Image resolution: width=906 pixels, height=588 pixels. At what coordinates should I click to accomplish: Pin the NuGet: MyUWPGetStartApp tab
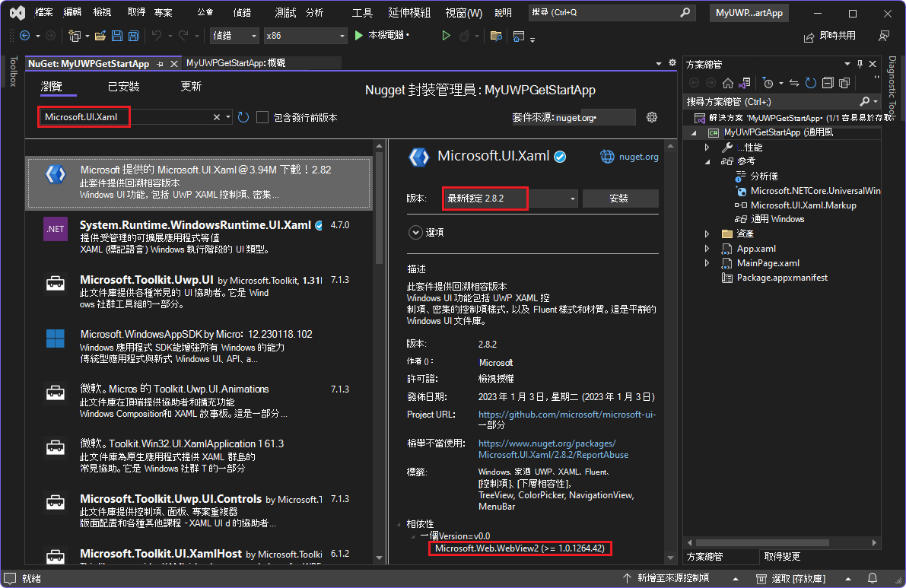(x=160, y=64)
